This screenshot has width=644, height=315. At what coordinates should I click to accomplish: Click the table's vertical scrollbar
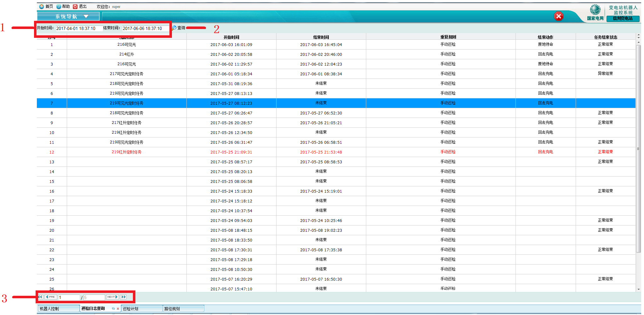click(638, 148)
